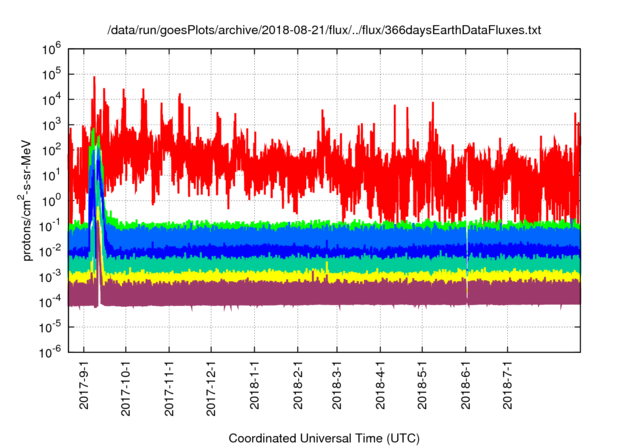The image size is (640, 448).
Task: Click the 2018-5-1 date label
Action: 422,385
